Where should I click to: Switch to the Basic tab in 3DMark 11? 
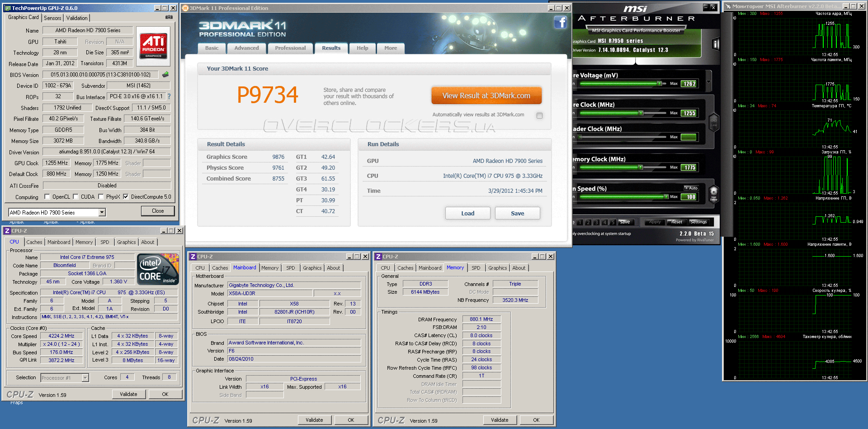tap(212, 48)
